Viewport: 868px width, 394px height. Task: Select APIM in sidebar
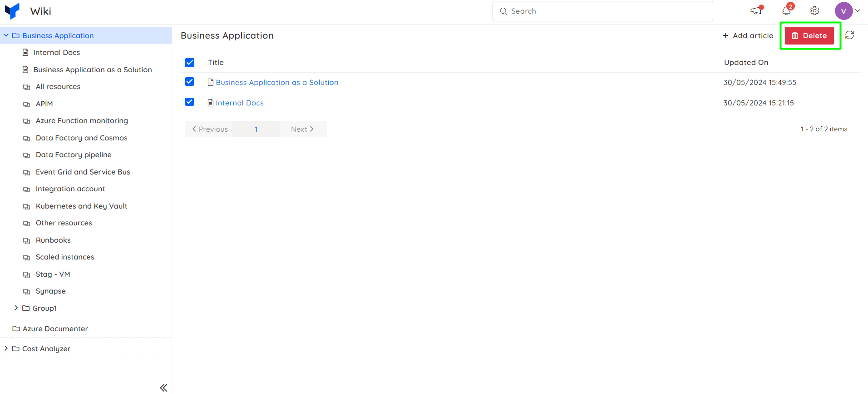pos(44,104)
